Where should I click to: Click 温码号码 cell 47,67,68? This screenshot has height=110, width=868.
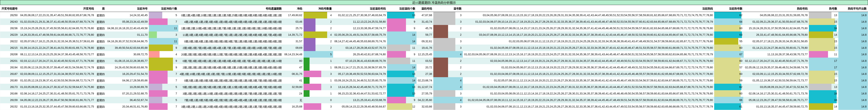point(427,15)
